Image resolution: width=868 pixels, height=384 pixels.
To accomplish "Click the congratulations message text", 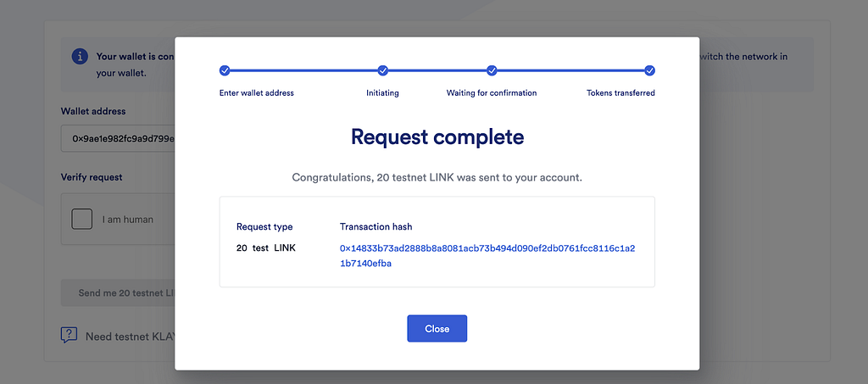I will point(437,178).
